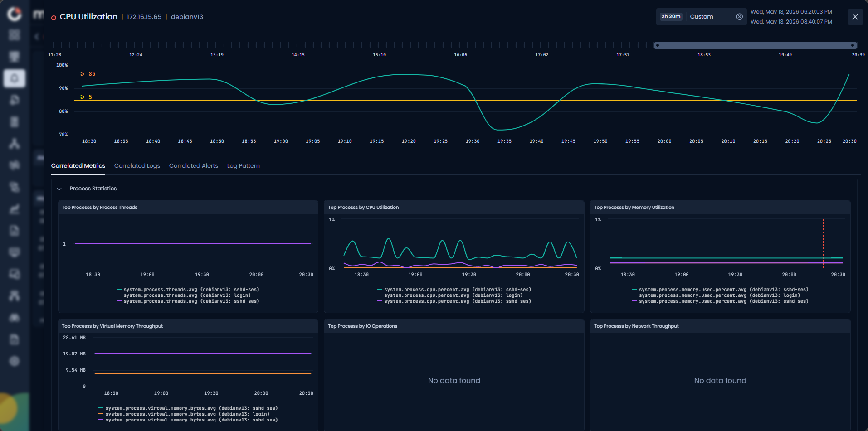This screenshot has height=431, width=868.
Task: Click Top Processes by Network Throughput title
Action: pyautogui.click(x=636, y=326)
